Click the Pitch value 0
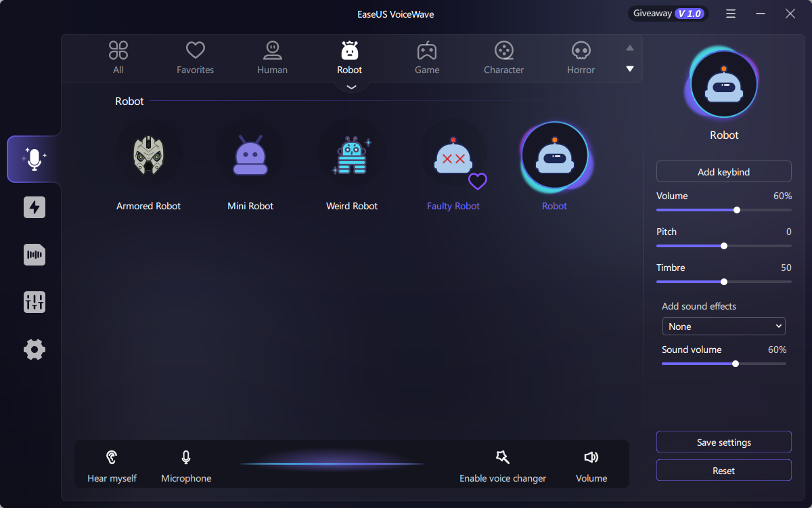Viewport: 812px width, 508px height. pos(789,232)
